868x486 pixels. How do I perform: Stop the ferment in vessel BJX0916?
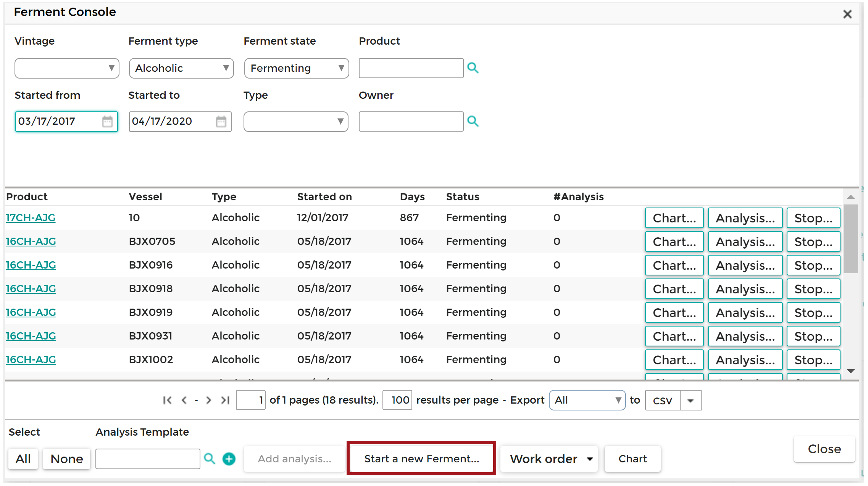point(814,265)
